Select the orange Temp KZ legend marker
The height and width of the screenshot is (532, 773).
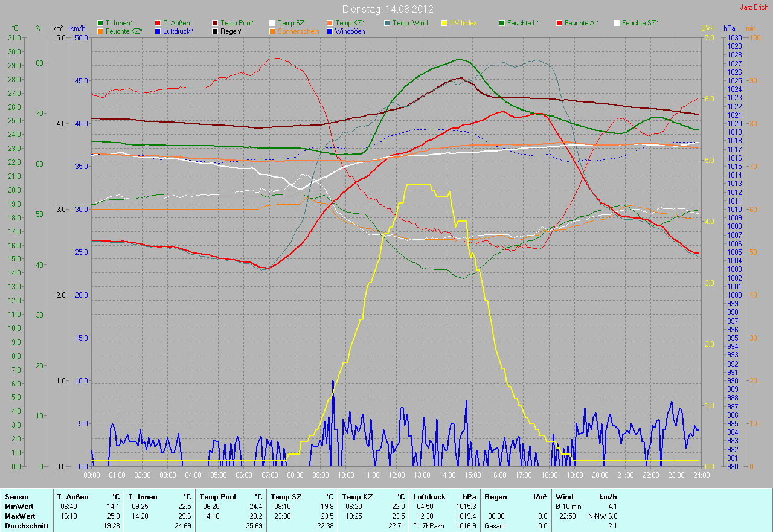point(330,23)
